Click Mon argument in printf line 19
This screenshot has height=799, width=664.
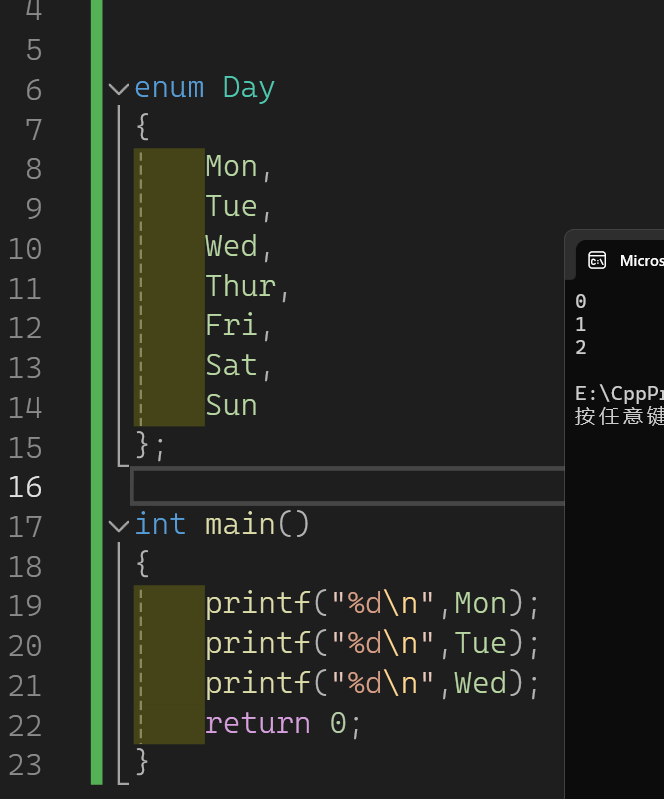tap(481, 603)
